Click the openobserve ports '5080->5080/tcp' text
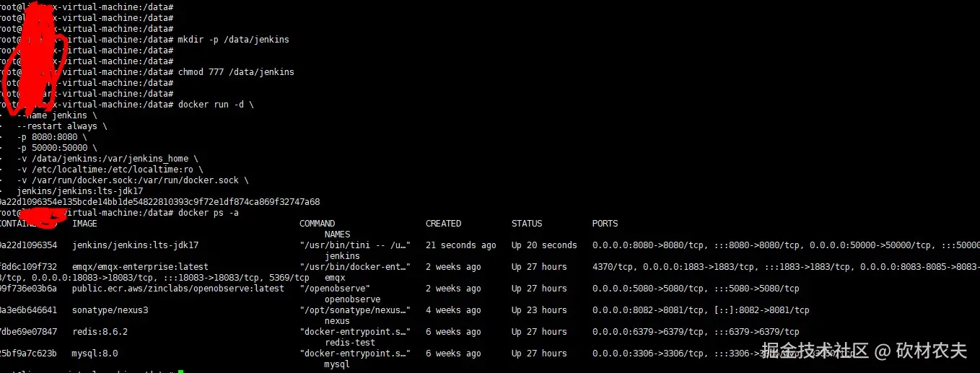Image resolution: width=980 pixels, height=373 pixels. [x=696, y=289]
